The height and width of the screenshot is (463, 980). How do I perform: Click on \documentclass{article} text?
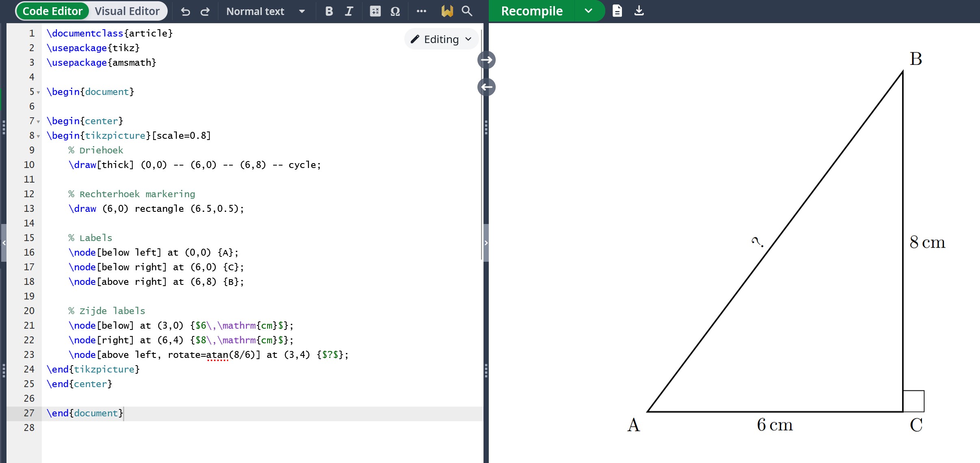tap(110, 33)
